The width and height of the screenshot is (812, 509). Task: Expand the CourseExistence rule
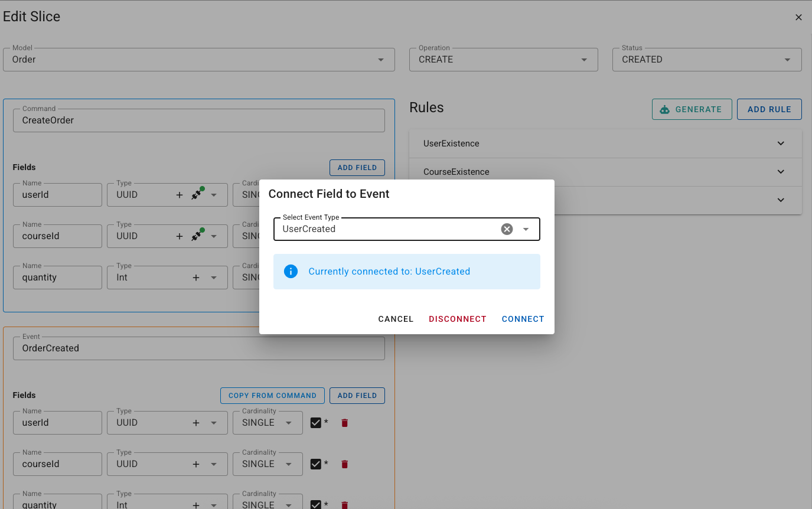pos(781,171)
